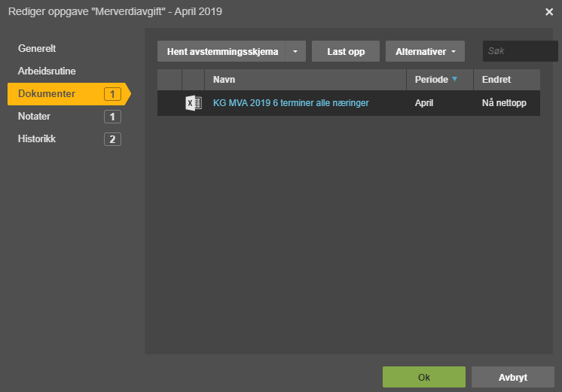Click the Avbryt button

point(513,377)
